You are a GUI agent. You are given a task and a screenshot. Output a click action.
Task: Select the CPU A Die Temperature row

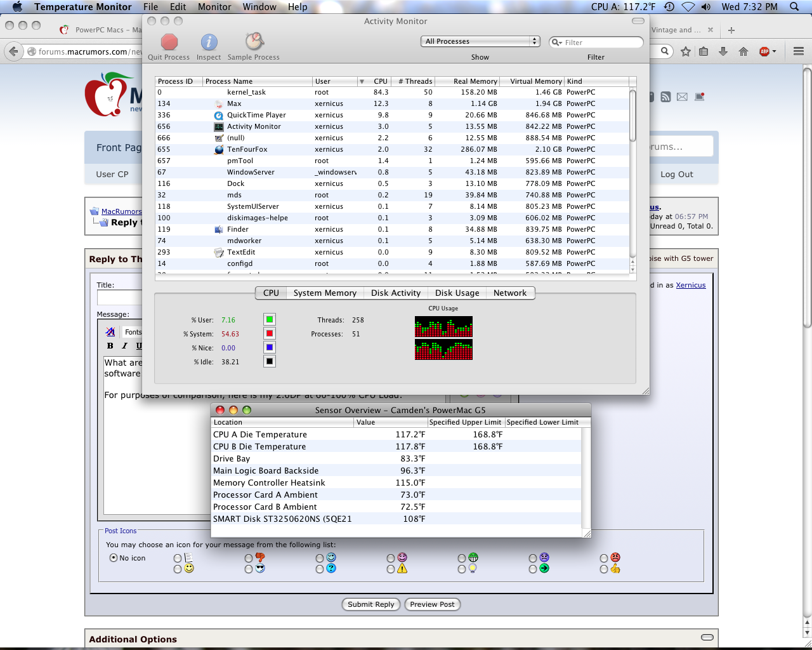(396, 434)
